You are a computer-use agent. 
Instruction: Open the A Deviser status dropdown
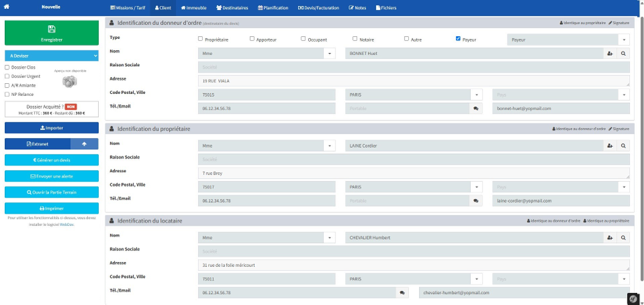coord(51,56)
